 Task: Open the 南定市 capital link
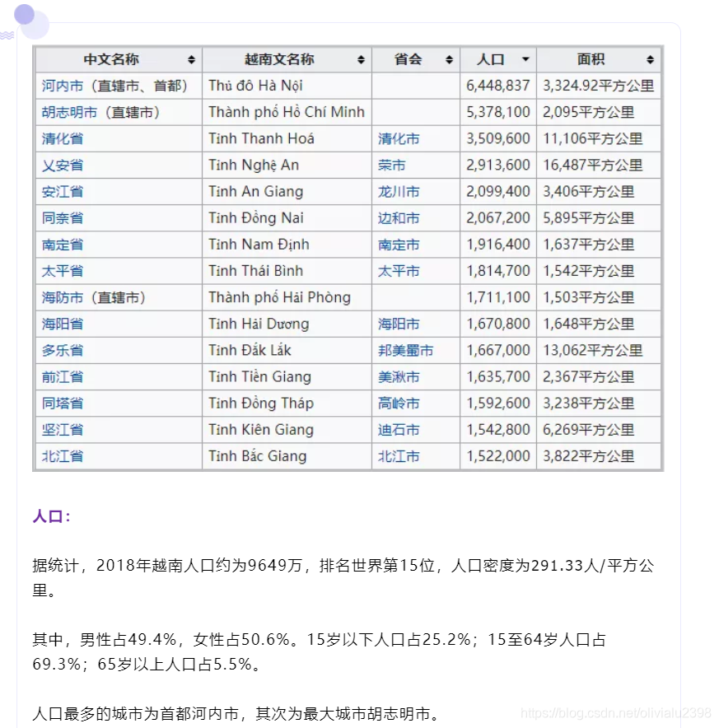coord(399,245)
